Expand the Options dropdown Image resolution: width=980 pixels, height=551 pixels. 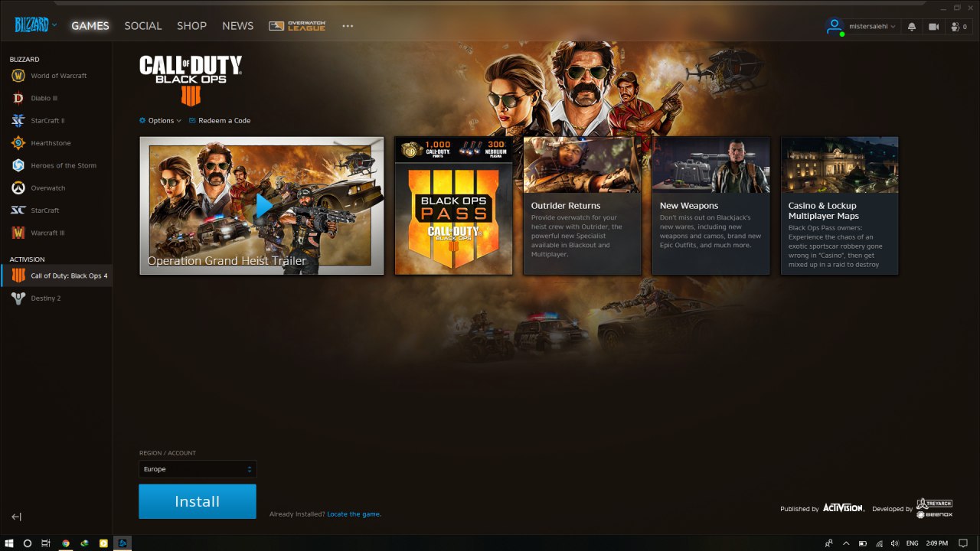160,120
